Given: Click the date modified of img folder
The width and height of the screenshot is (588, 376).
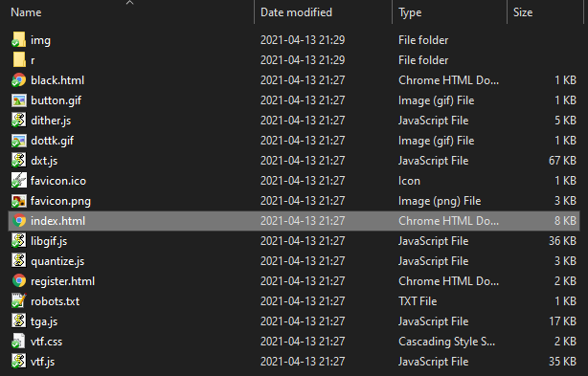Looking at the screenshot, I should point(303,40).
